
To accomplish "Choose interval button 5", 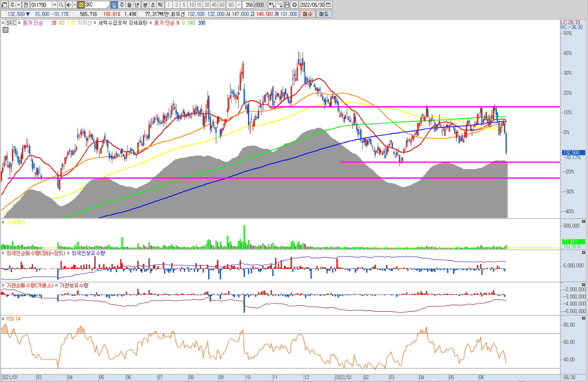I will pyautogui.click(x=184, y=5).
